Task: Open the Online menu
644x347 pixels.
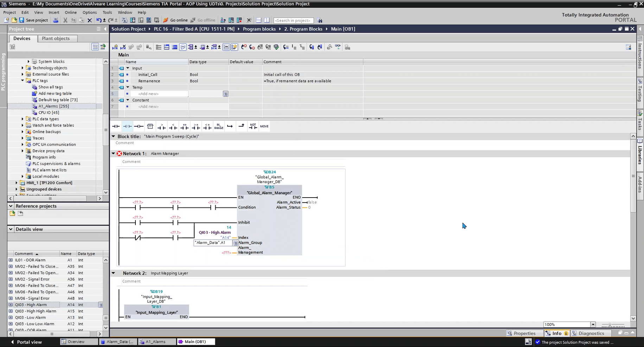Action: click(x=71, y=12)
